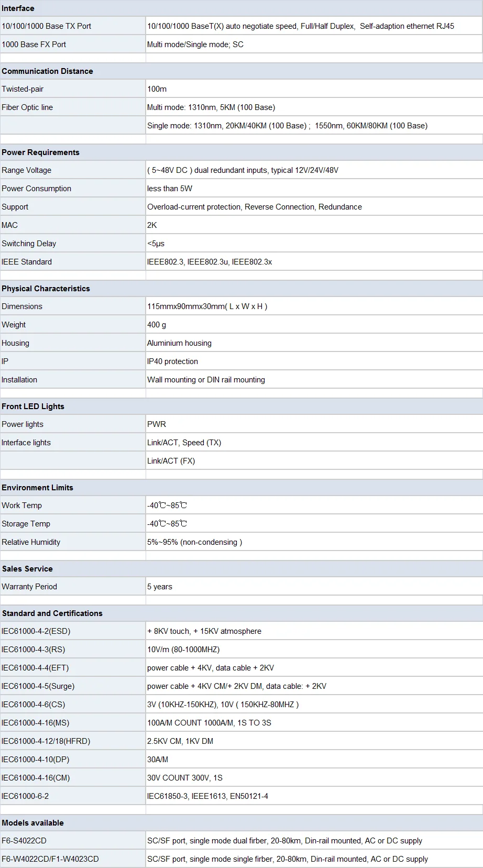
Task: Click the Physical Characteristics heading
Action: click(46, 289)
